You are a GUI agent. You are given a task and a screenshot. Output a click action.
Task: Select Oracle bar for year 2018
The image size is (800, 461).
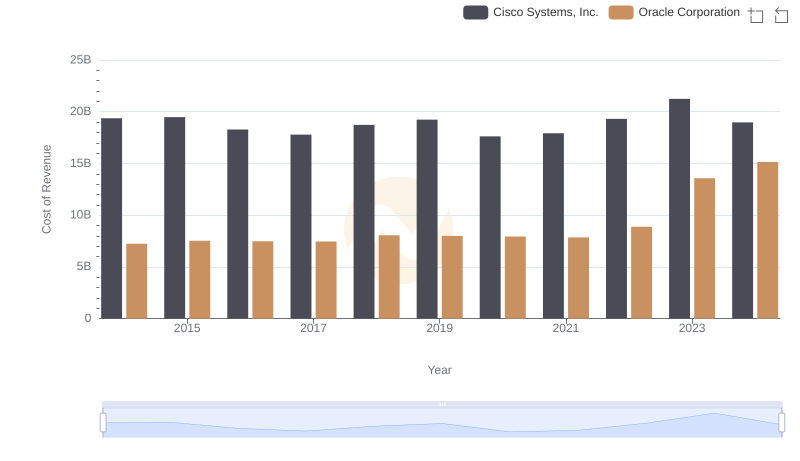(389, 277)
